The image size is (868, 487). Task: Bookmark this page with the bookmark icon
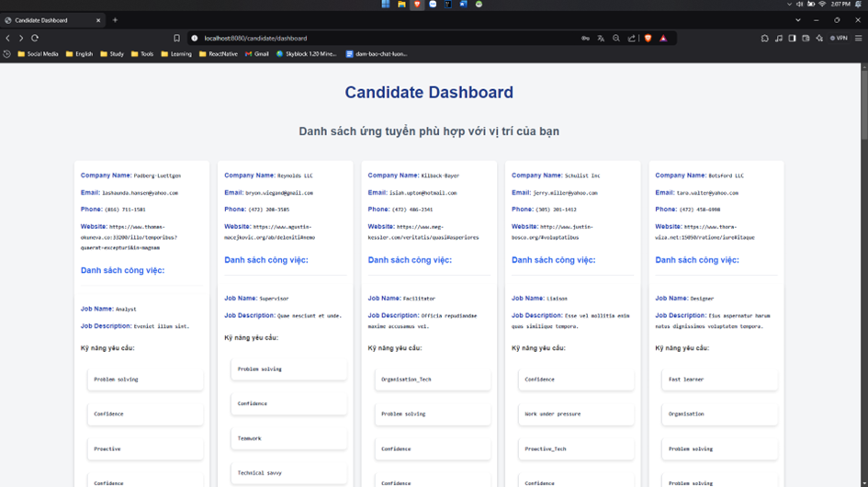(x=176, y=39)
